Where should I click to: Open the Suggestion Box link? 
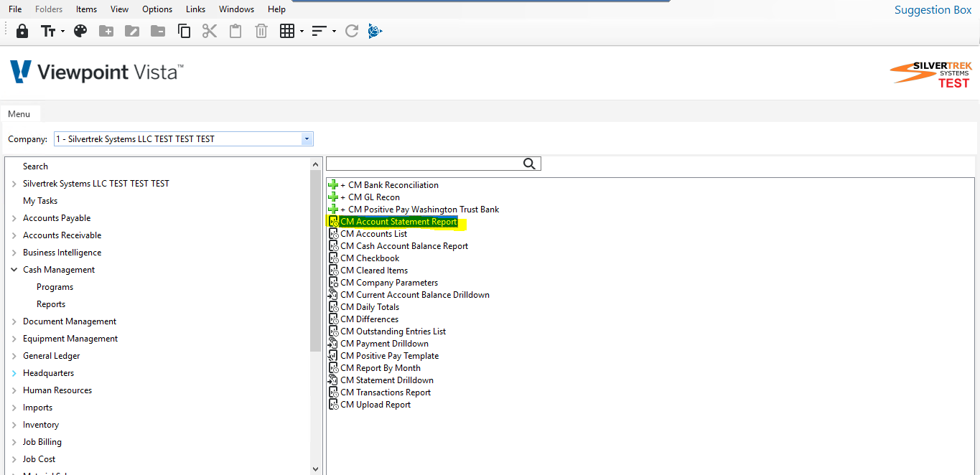click(933, 10)
